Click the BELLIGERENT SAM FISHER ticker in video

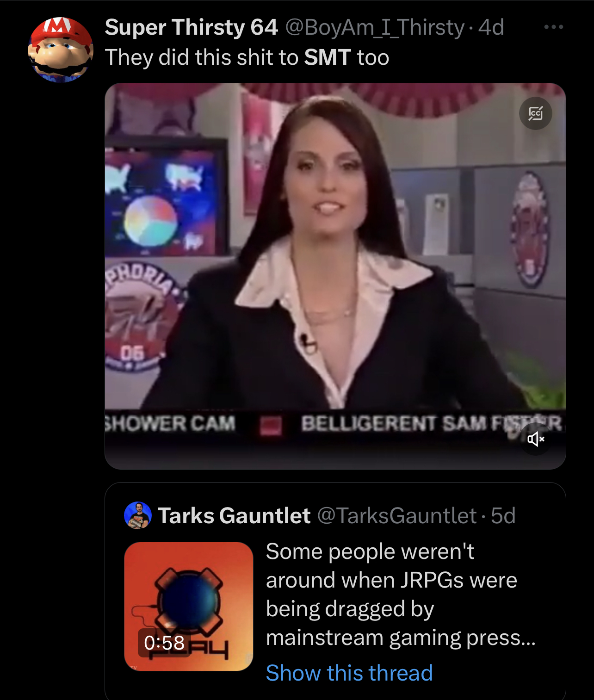click(432, 423)
